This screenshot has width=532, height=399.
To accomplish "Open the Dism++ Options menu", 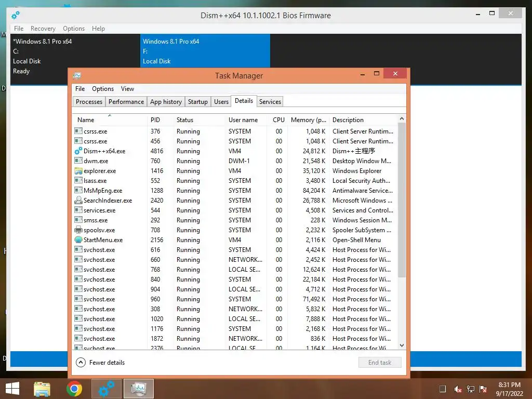I will click(x=74, y=29).
